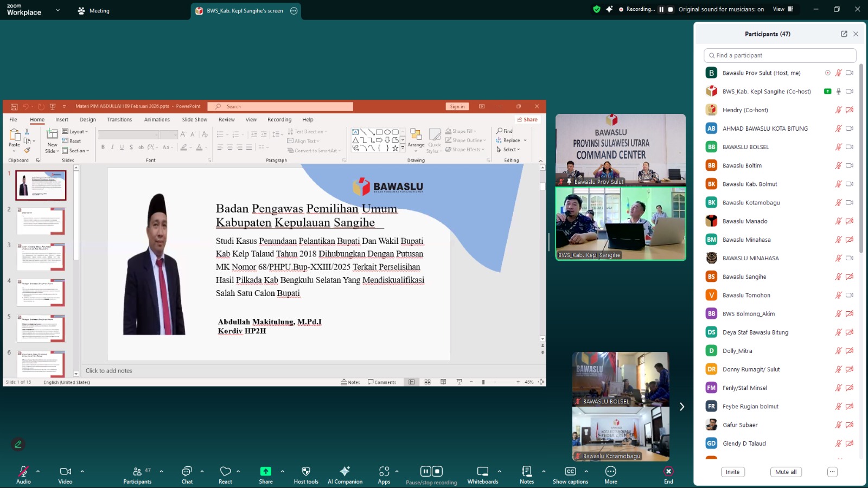Pause recording from the top bar indicator
The width and height of the screenshot is (868, 488).
pyautogui.click(x=661, y=9)
